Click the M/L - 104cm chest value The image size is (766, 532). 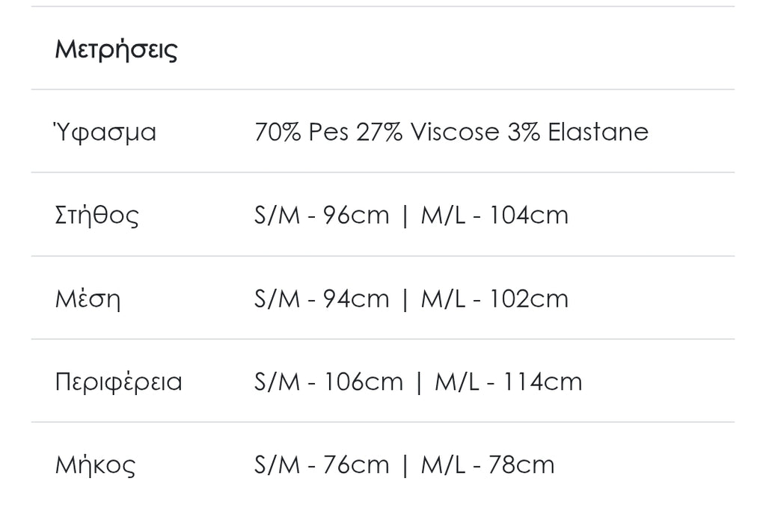coord(494,215)
